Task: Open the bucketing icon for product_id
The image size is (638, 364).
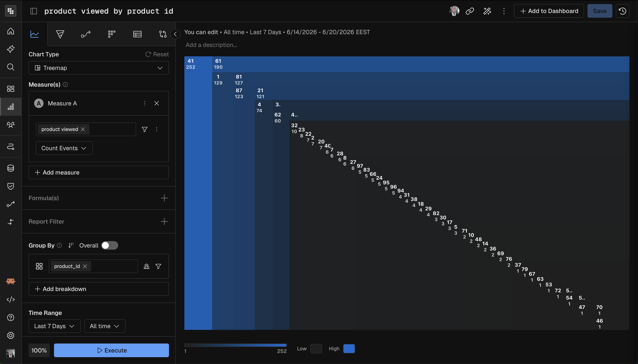Action: point(147,266)
